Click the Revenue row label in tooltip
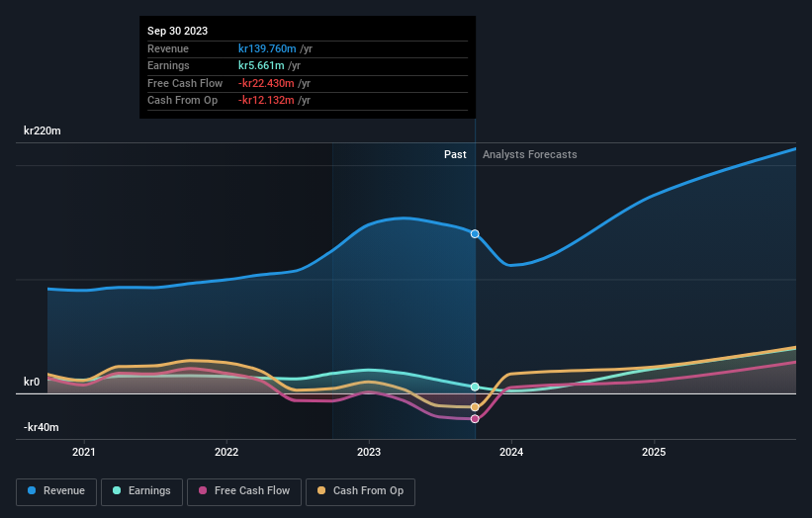The image size is (812, 518). point(168,48)
